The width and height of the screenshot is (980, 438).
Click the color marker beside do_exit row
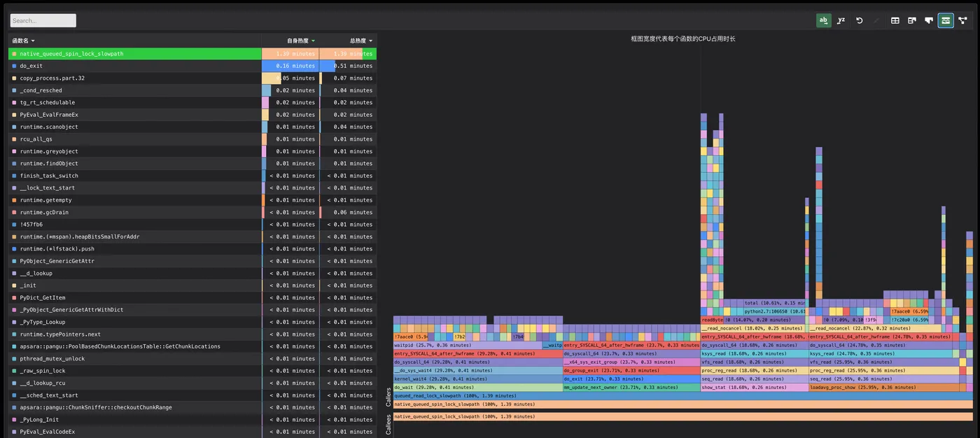pos(14,66)
